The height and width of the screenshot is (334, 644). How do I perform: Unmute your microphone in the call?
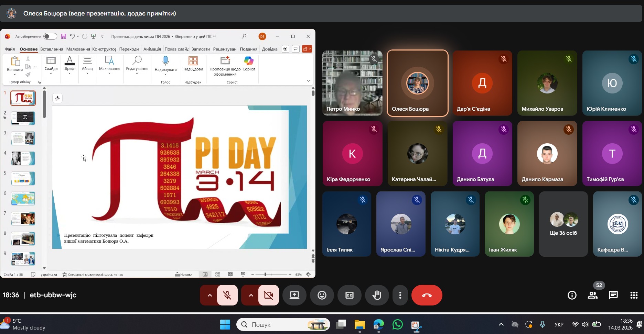pos(227,295)
